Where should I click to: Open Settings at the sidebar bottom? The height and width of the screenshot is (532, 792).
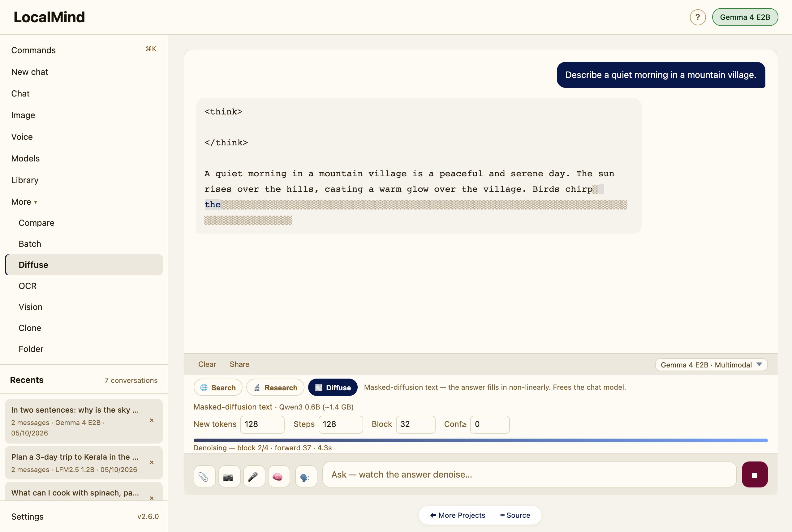point(28,517)
